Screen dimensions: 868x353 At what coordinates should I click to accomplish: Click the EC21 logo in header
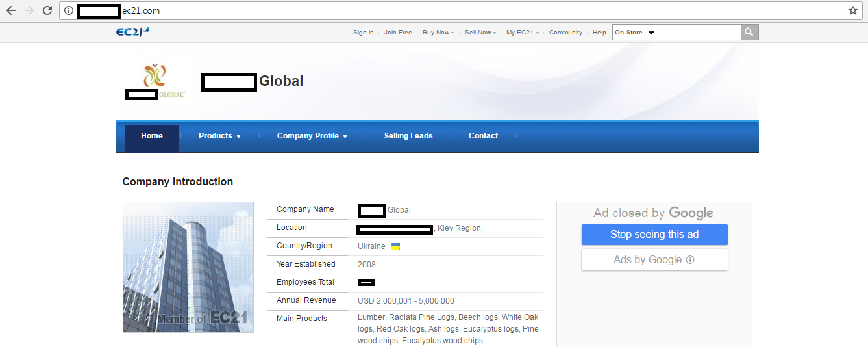pos(132,32)
